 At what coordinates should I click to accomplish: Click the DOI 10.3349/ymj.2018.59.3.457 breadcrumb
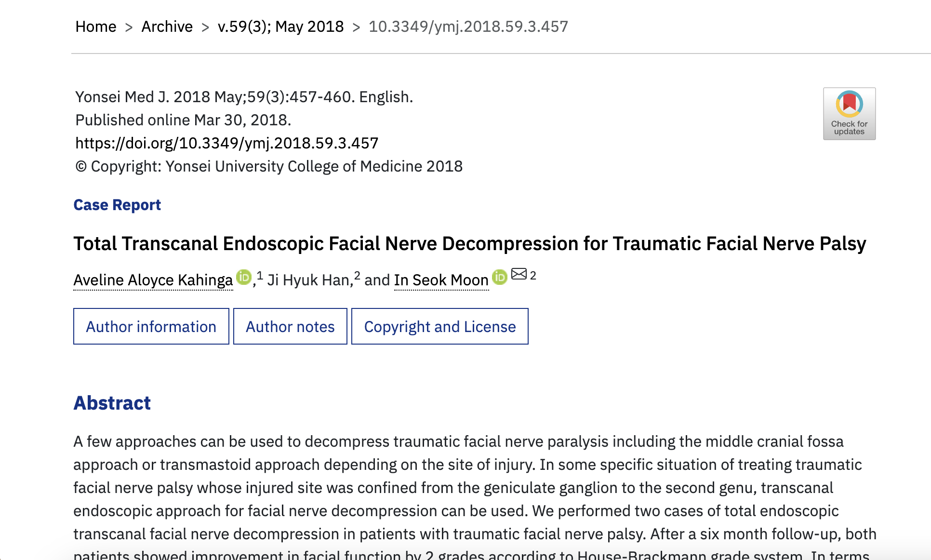(468, 27)
